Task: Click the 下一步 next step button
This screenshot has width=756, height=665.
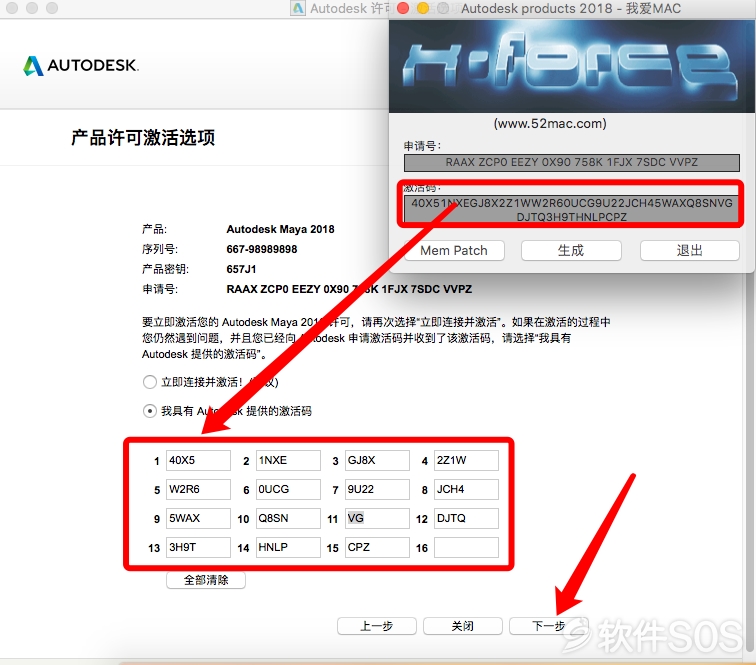Action: pyautogui.click(x=549, y=626)
